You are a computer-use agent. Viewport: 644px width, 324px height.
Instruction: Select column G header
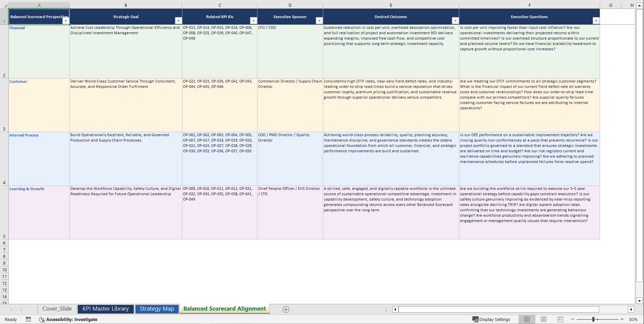click(610, 5)
